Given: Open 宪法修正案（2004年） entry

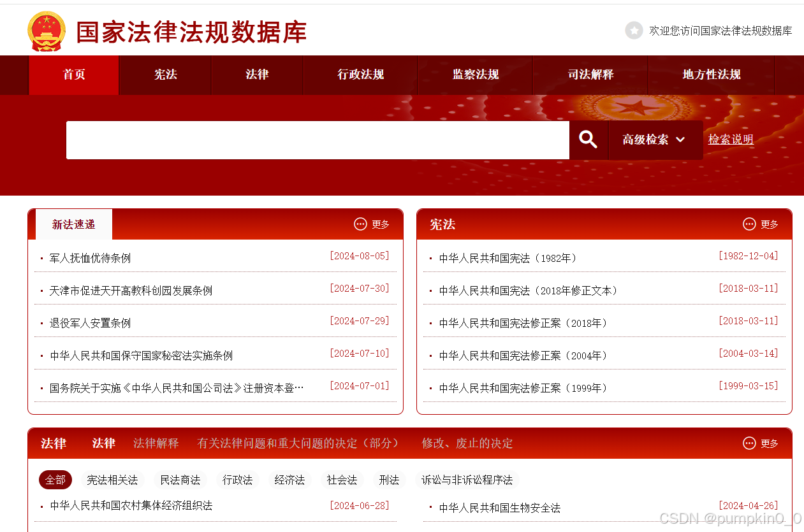Looking at the screenshot, I should tap(523, 356).
